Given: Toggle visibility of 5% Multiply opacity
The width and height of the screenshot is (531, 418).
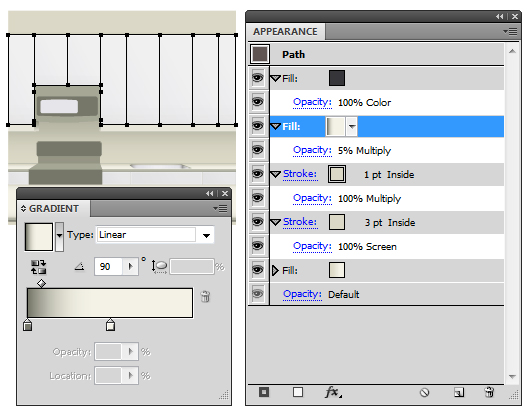Looking at the screenshot, I should tap(258, 150).
